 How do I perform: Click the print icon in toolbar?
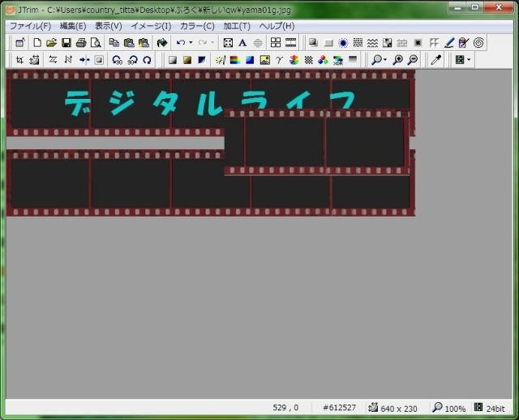point(81,42)
